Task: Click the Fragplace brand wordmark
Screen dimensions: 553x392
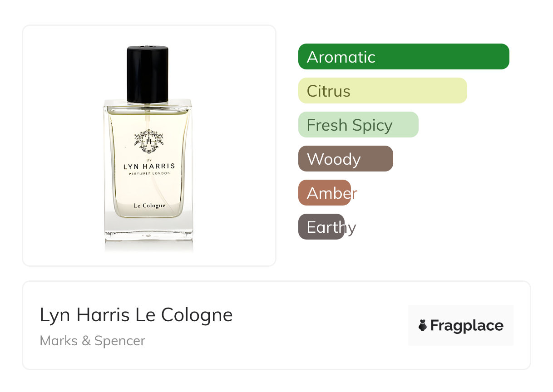Action: (x=467, y=325)
